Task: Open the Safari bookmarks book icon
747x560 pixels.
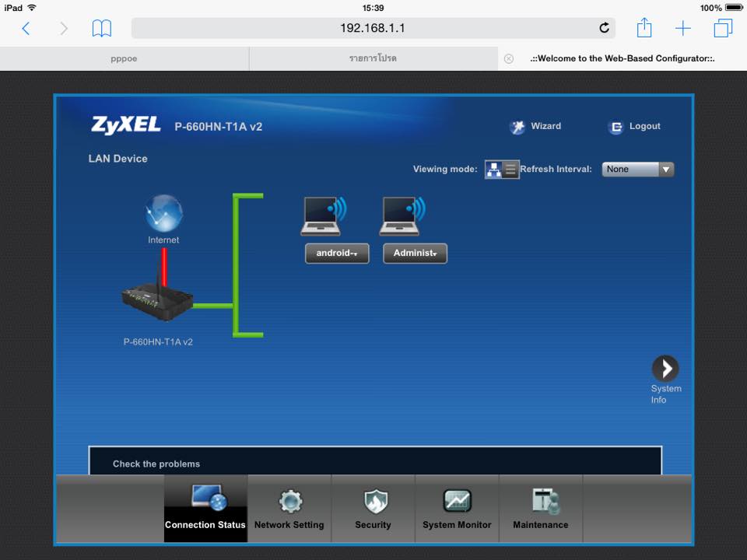Action: coord(101,29)
